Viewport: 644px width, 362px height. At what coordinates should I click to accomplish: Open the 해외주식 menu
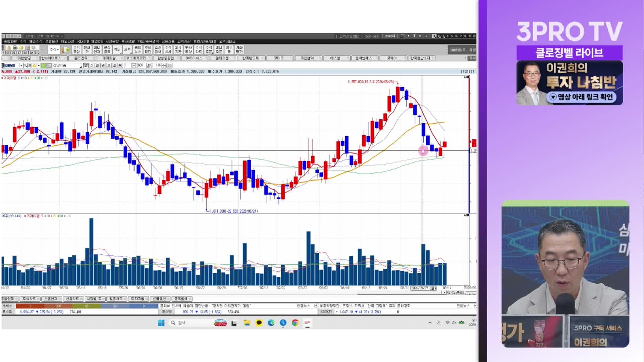pos(36,41)
